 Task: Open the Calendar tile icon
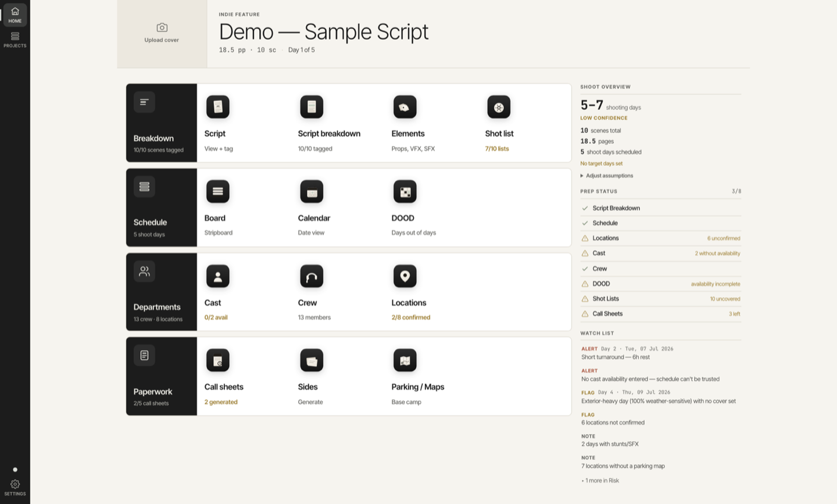click(312, 191)
